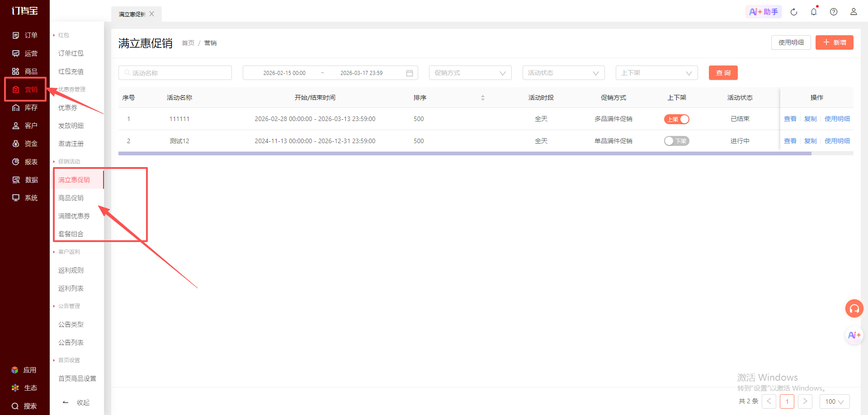Image resolution: width=868 pixels, height=415 pixels.
Task: Open the 促销方式 dropdown filter
Action: click(x=470, y=73)
